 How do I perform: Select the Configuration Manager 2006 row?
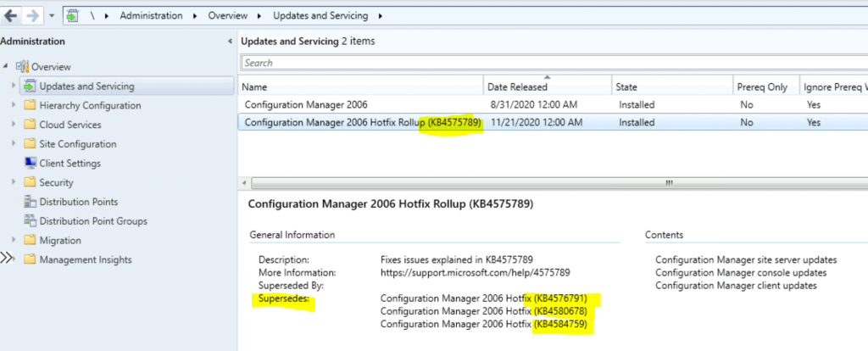point(553,104)
